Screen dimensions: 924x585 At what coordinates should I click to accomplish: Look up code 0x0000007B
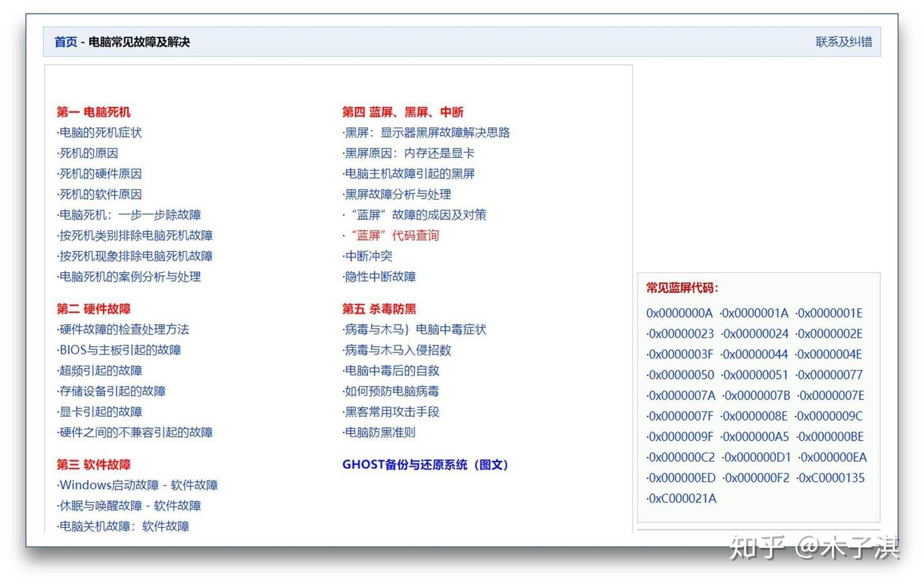coord(757,395)
